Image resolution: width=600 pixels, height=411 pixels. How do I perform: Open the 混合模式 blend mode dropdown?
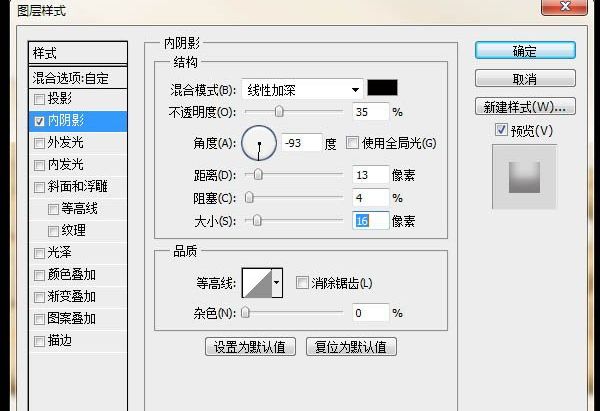(x=302, y=90)
